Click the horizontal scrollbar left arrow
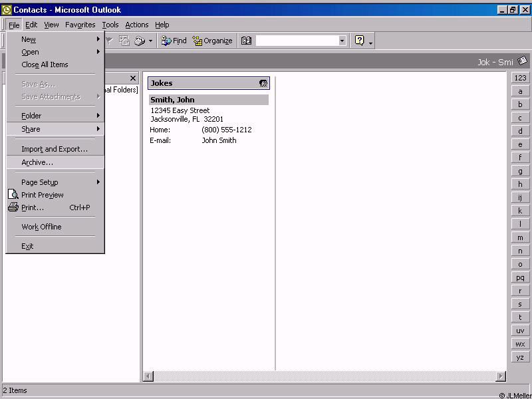This screenshot has height=399, width=532. (148, 376)
